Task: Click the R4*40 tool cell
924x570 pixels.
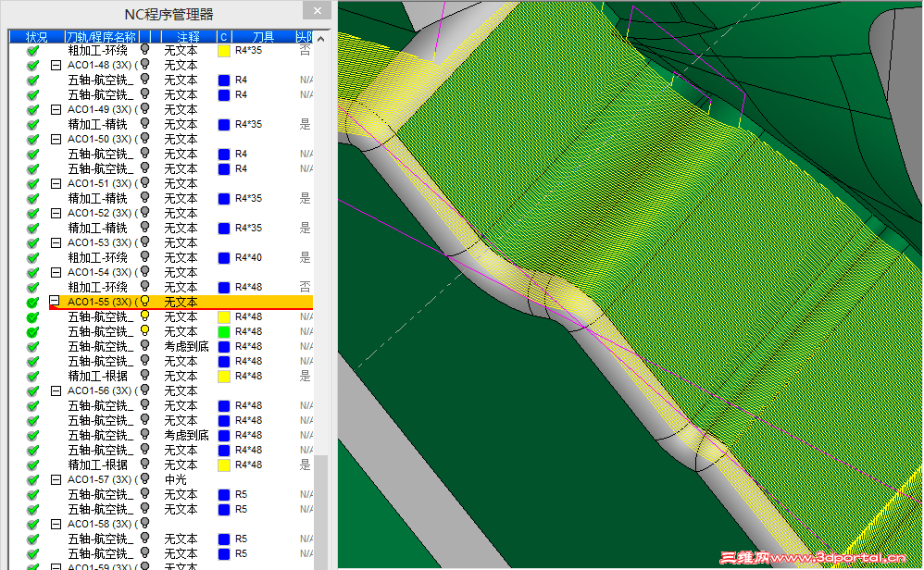Action: point(248,257)
